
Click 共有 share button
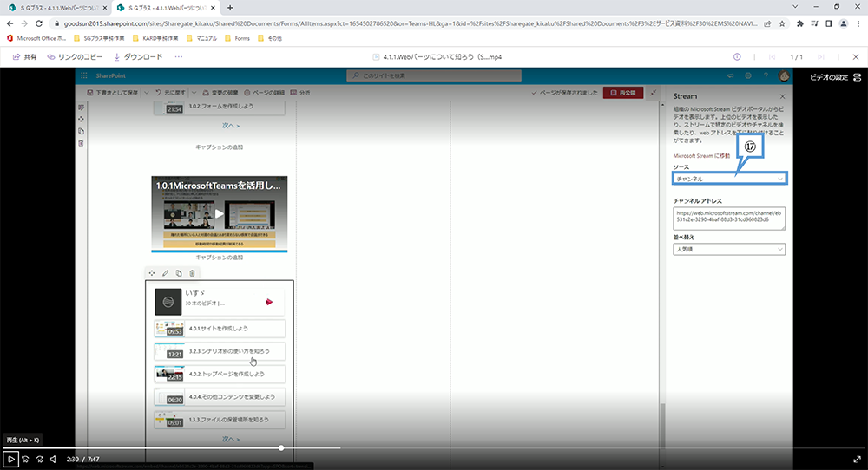point(25,57)
